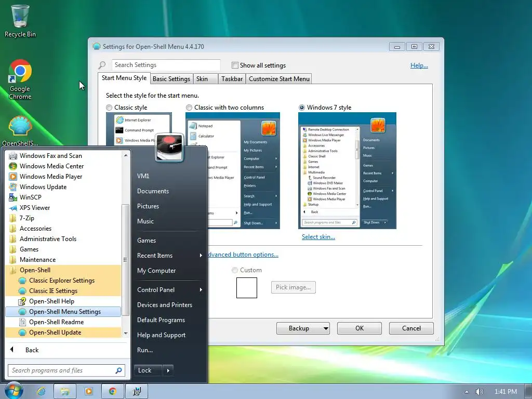Show hidden tray icons arrow
Viewport: 532px width, 399px height.
(467, 392)
